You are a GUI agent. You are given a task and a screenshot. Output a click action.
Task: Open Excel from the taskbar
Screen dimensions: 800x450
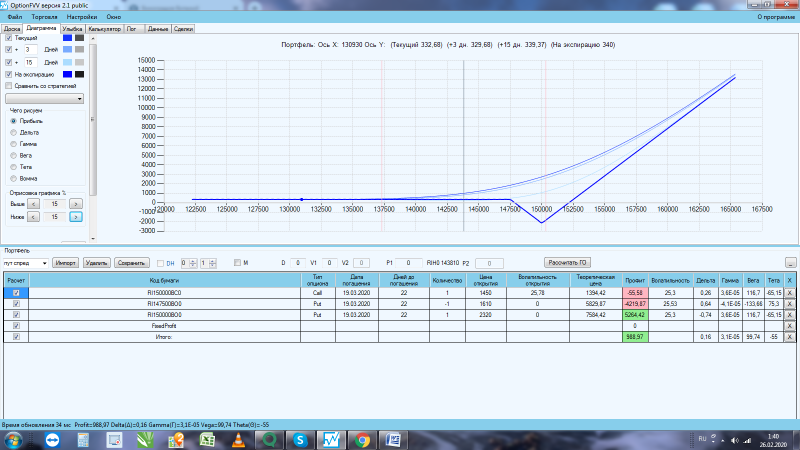click(207, 440)
